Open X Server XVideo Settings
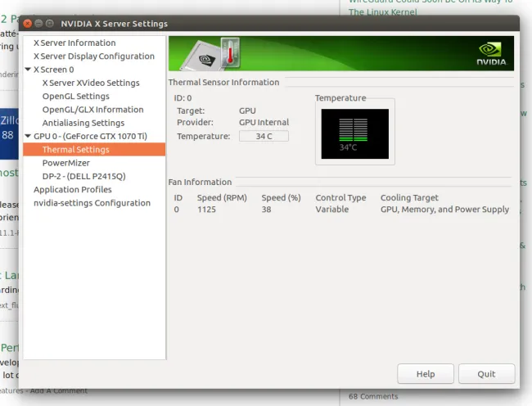This screenshot has width=532, height=406. 90,83
